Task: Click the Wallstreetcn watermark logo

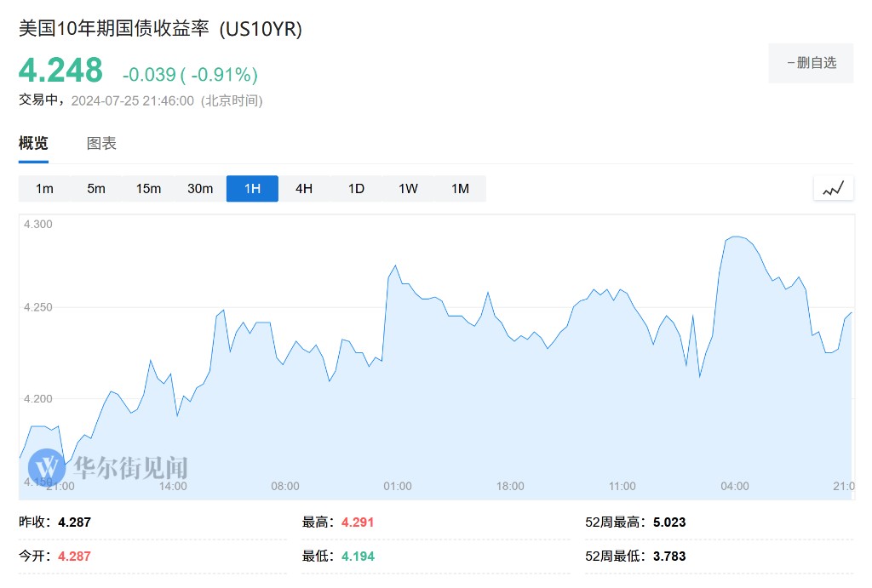Action: [x=46, y=466]
